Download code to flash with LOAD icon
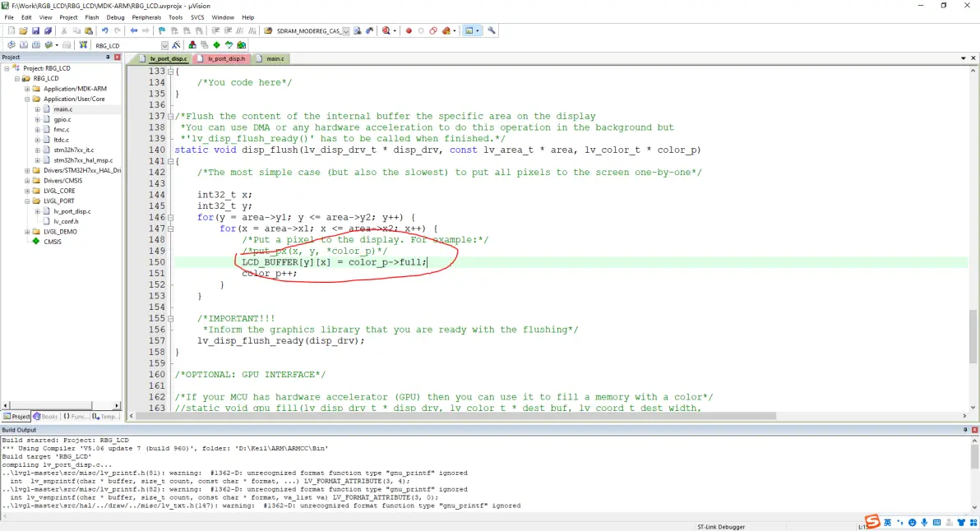 (x=83, y=45)
